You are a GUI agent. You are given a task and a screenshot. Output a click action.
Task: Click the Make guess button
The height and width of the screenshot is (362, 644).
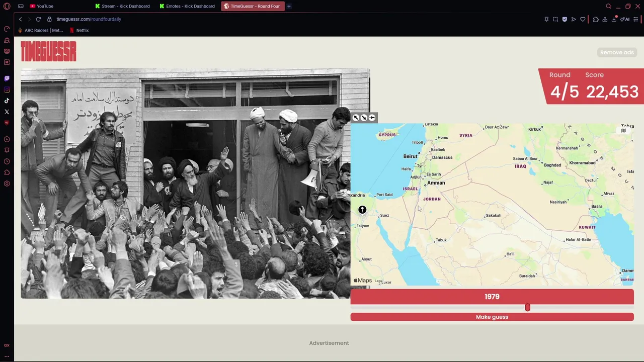(492, 317)
